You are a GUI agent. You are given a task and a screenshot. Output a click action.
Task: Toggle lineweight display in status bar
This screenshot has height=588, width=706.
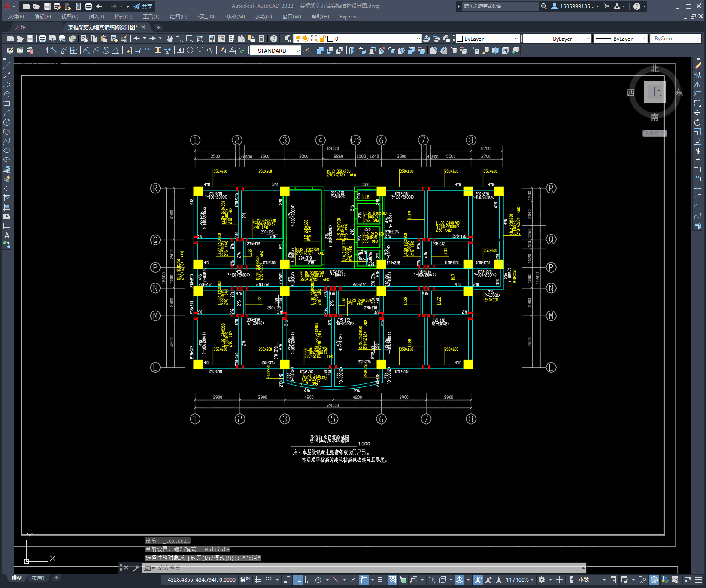click(x=381, y=580)
